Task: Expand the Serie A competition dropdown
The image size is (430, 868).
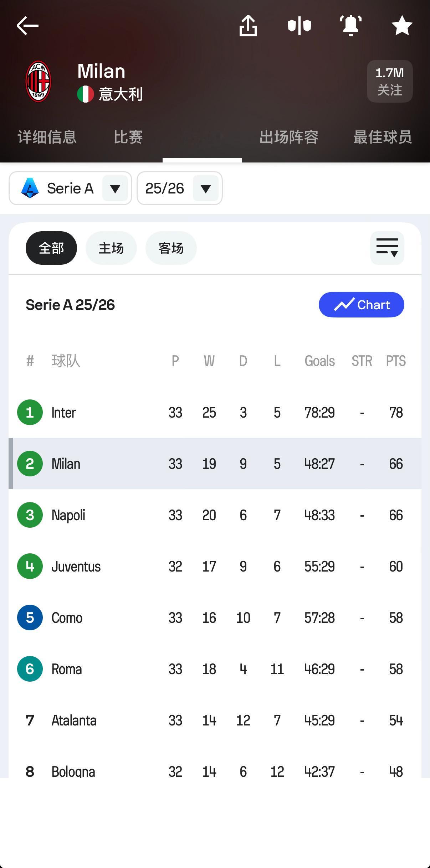Action: tap(115, 188)
